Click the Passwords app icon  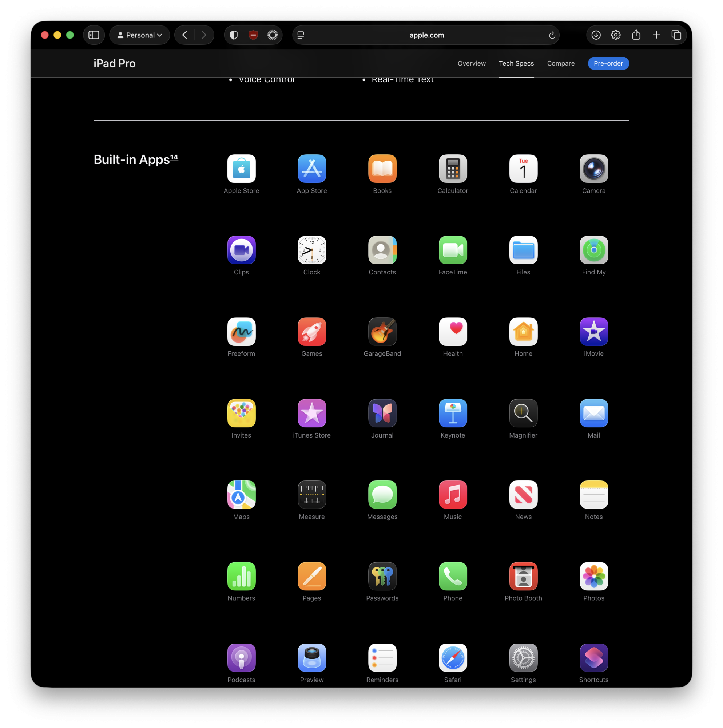(x=382, y=576)
